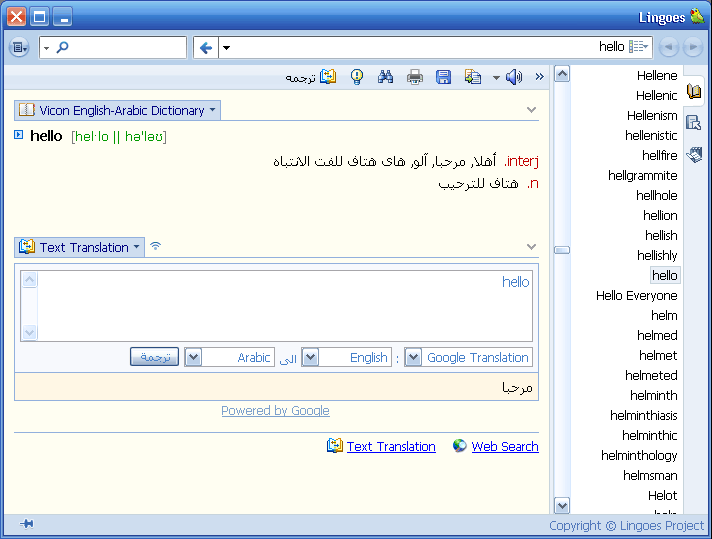Expand toolbar overflow chevrons
The image size is (712, 539).
coord(539,77)
